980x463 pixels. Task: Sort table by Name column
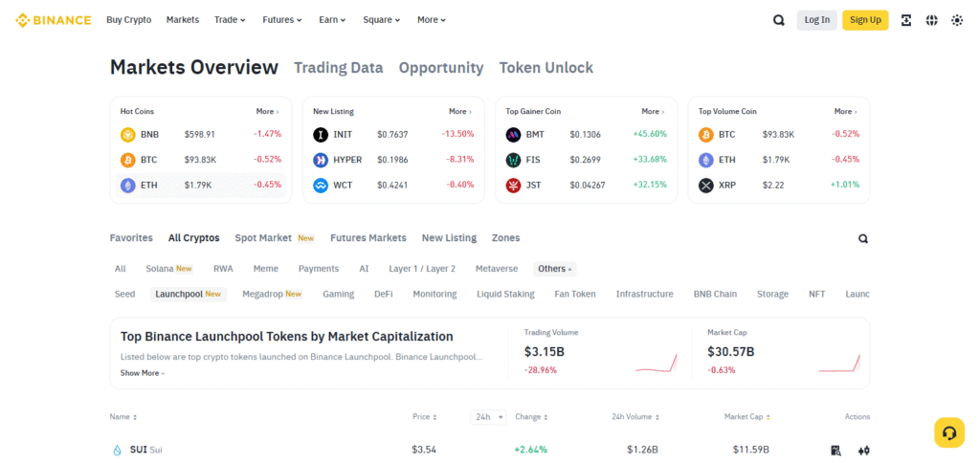(123, 417)
